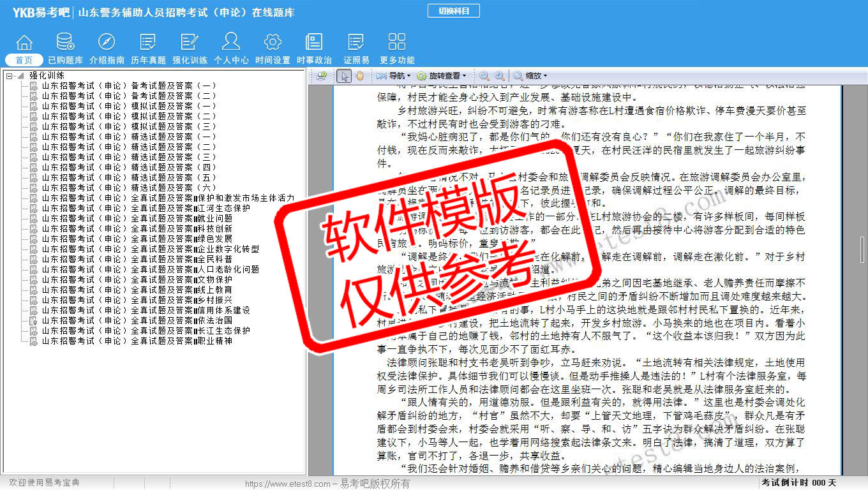868x490 pixels.
Task: Click the zoom out magnifier icon
Action: point(484,76)
